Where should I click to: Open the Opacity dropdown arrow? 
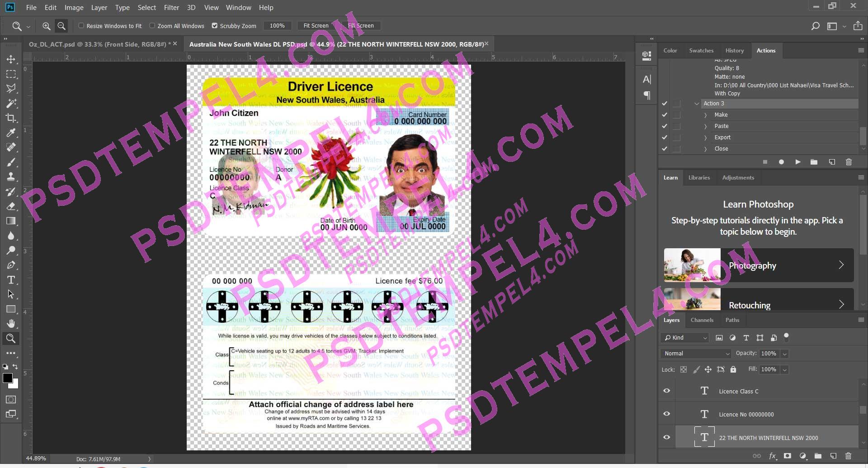[x=785, y=354]
